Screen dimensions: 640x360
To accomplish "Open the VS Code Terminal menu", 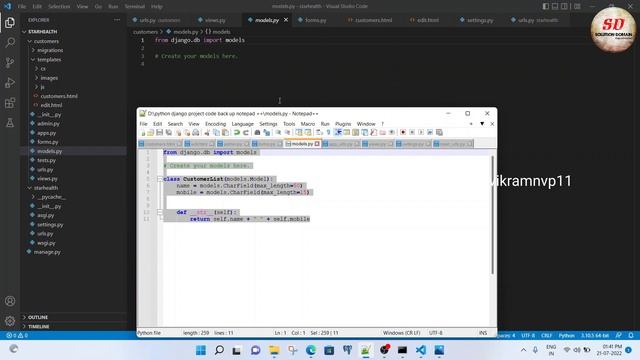I will 135,7.
